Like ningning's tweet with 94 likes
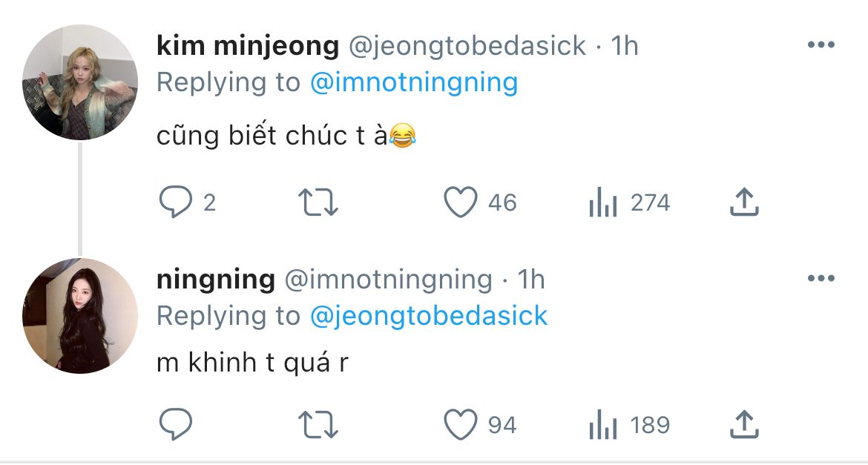The image size is (868, 465). click(460, 425)
